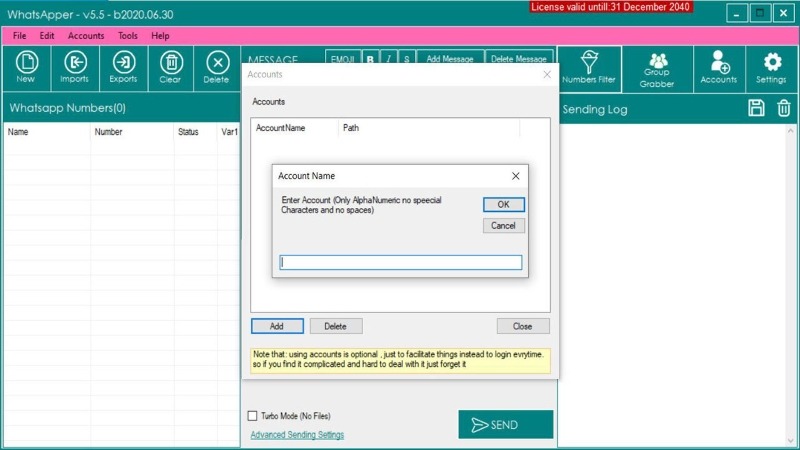Clear sending log using trash icon
Image resolution: width=800 pixels, height=450 pixels.
[x=784, y=109]
